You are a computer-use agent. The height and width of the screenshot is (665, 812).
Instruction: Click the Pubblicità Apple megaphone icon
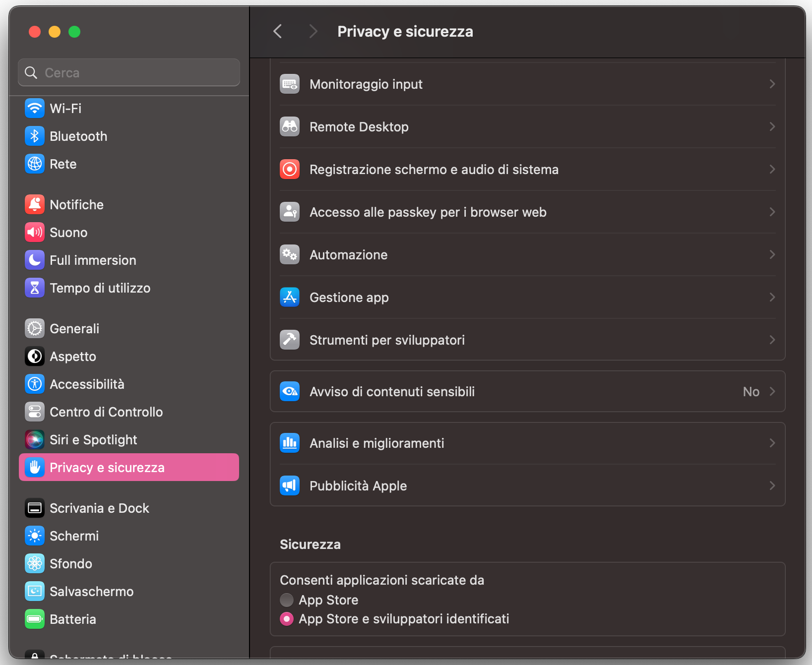click(x=289, y=485)
